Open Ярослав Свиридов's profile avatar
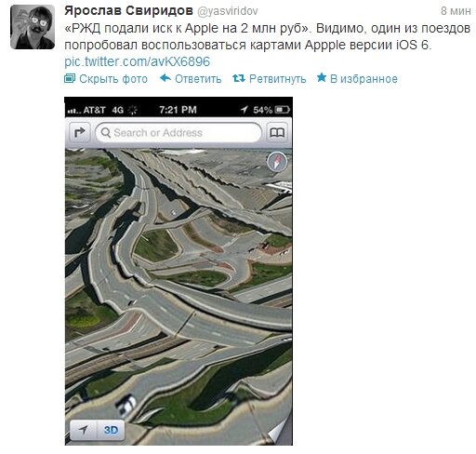476x454 pixels. (33, 27)
